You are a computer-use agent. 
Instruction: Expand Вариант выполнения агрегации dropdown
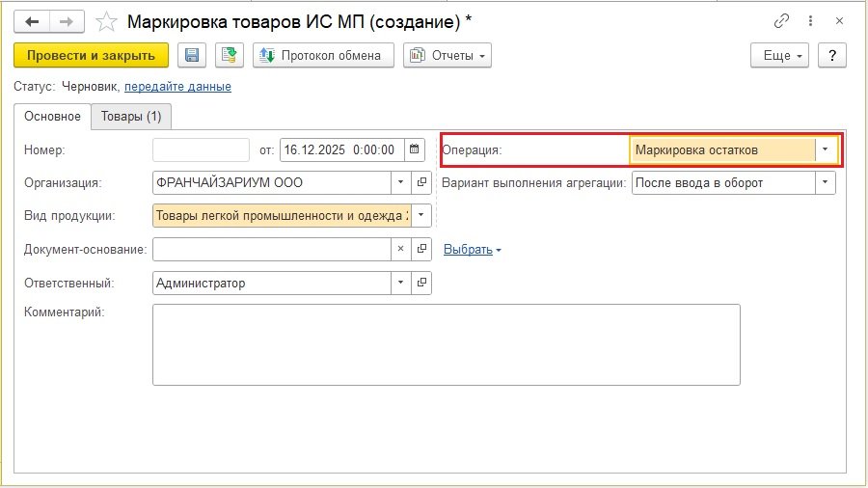(x=825, y=182)
